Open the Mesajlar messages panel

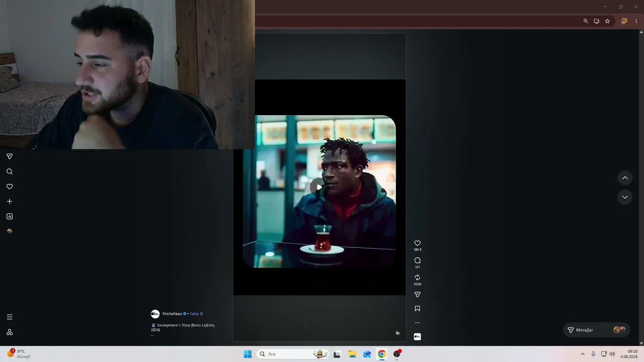point(596,330)
